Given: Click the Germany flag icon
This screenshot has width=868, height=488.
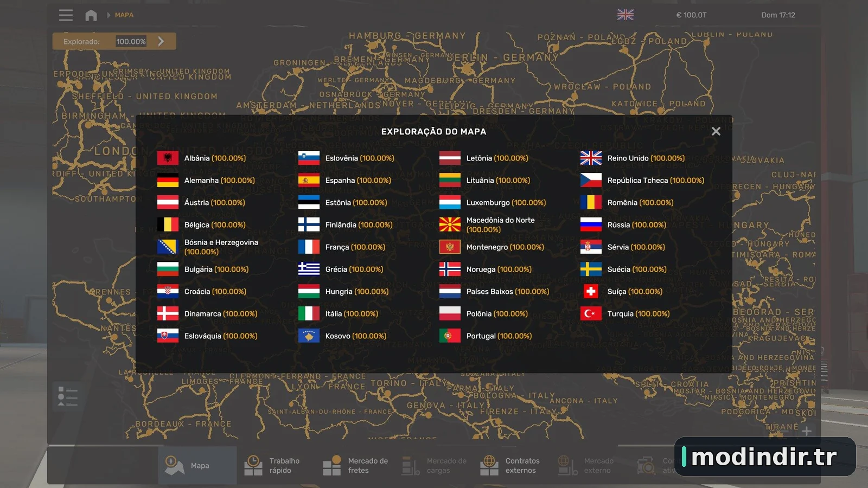Looking at the screenshot, I should point(168,180).
